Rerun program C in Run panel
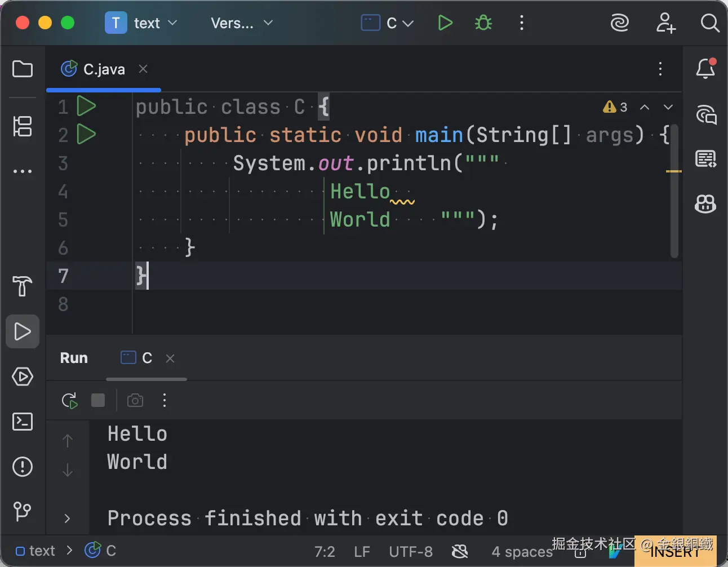Image resolution: width=728 pixels, height=567 pixels. (69, 401)
